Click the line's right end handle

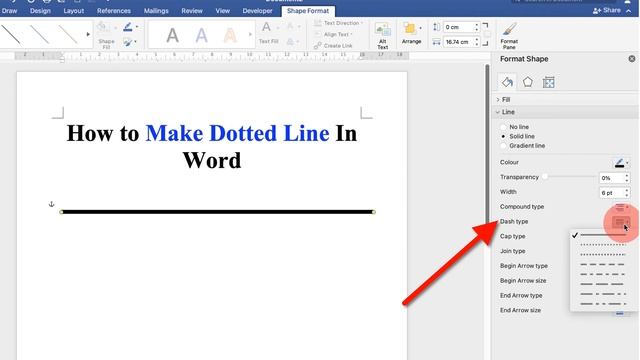[373, 212]
